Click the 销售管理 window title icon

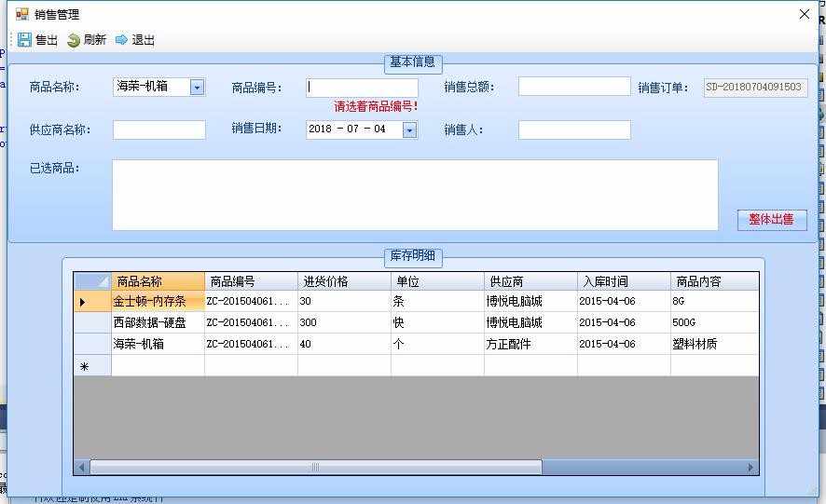coord(21,14)
